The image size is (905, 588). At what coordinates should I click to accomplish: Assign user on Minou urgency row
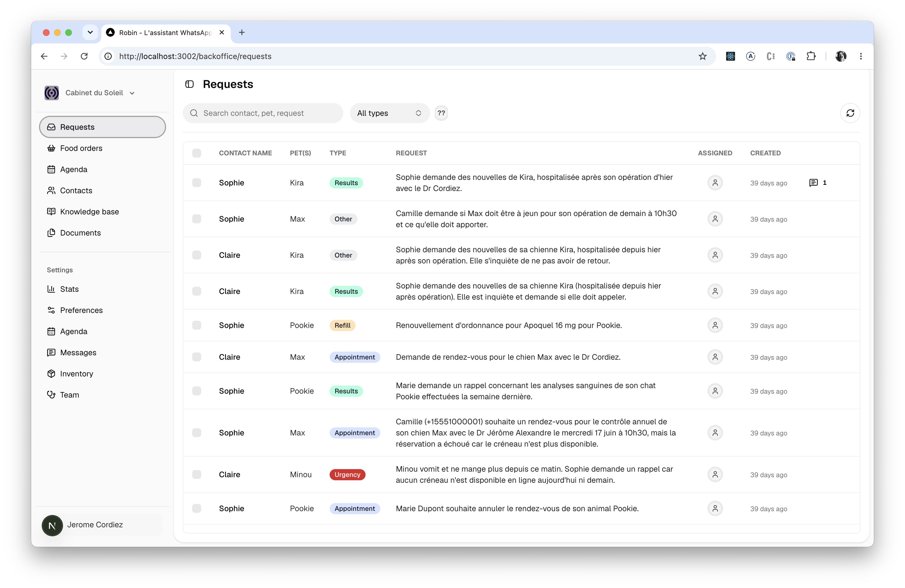715,474
